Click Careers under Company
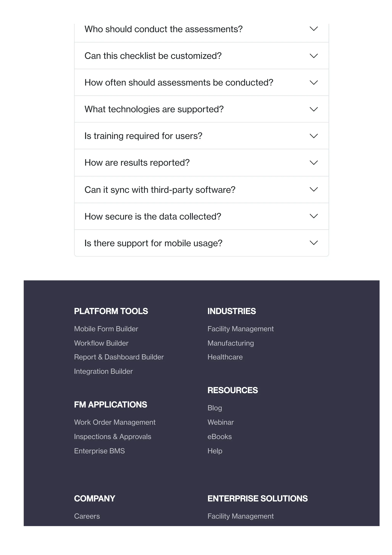 pos(87,516)
